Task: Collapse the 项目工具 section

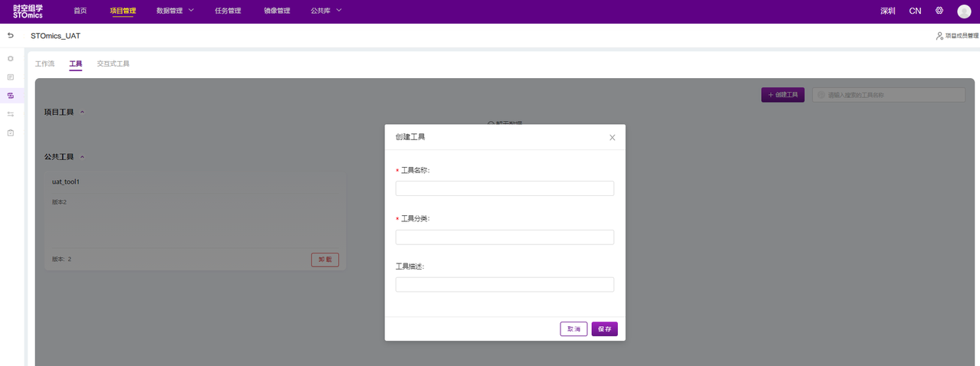Action: tap(83, 113)
